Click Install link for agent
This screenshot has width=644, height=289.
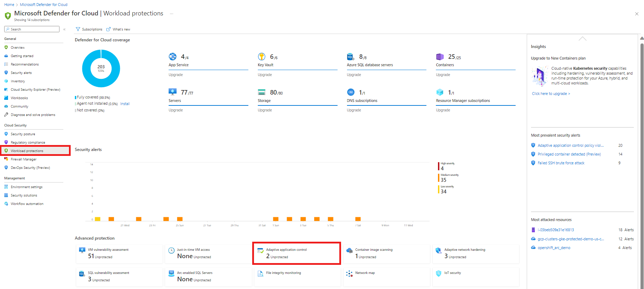[125, 104]
